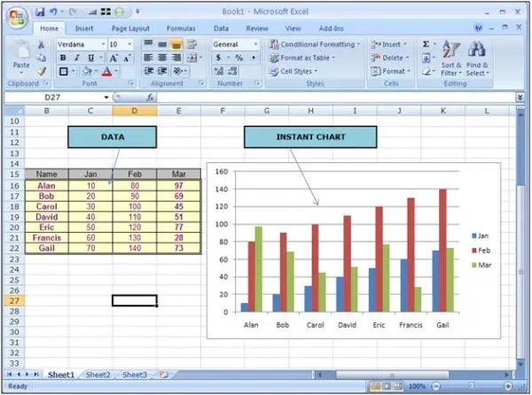Switch to the Formulas tab

point(181,28)
